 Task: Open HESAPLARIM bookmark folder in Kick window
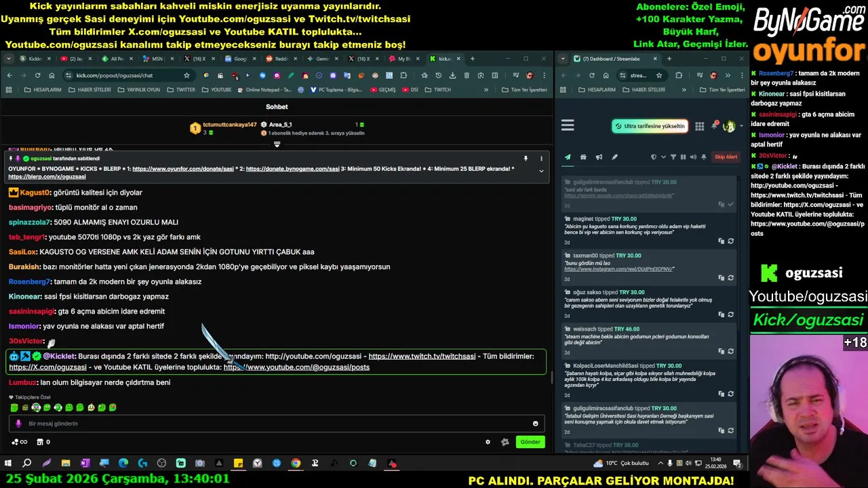click(x=43, y=89)
